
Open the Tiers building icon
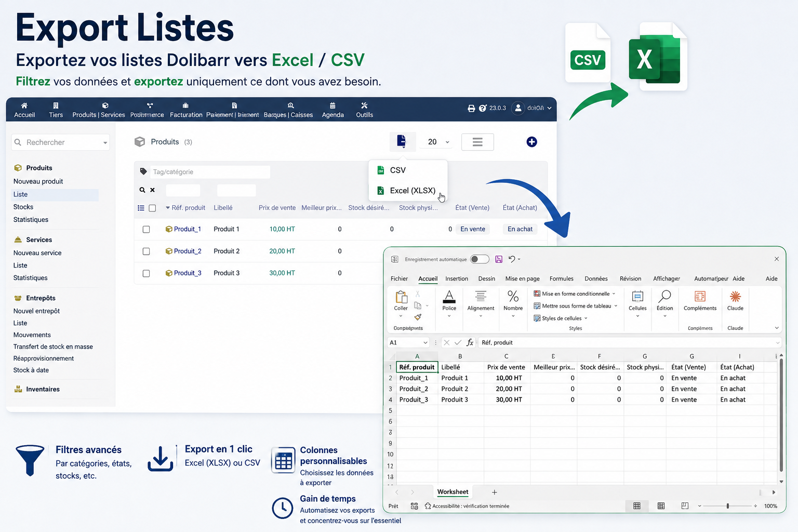[56, 105]
